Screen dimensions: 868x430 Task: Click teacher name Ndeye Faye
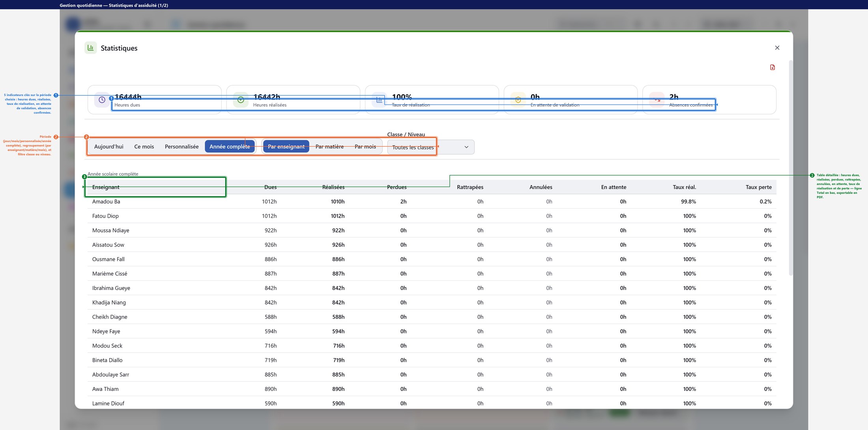click(106, 331)
